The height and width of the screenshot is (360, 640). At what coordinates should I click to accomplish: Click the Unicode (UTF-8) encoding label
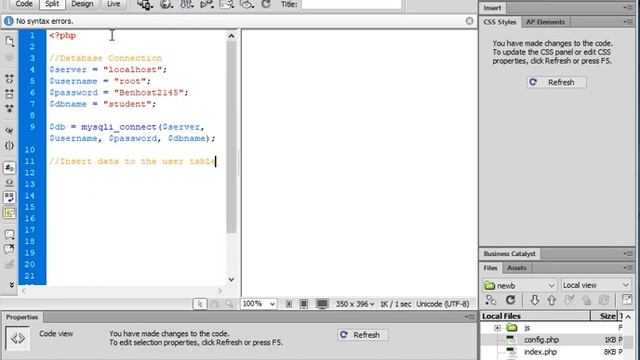pyautogui.click(x=442, y=304)
